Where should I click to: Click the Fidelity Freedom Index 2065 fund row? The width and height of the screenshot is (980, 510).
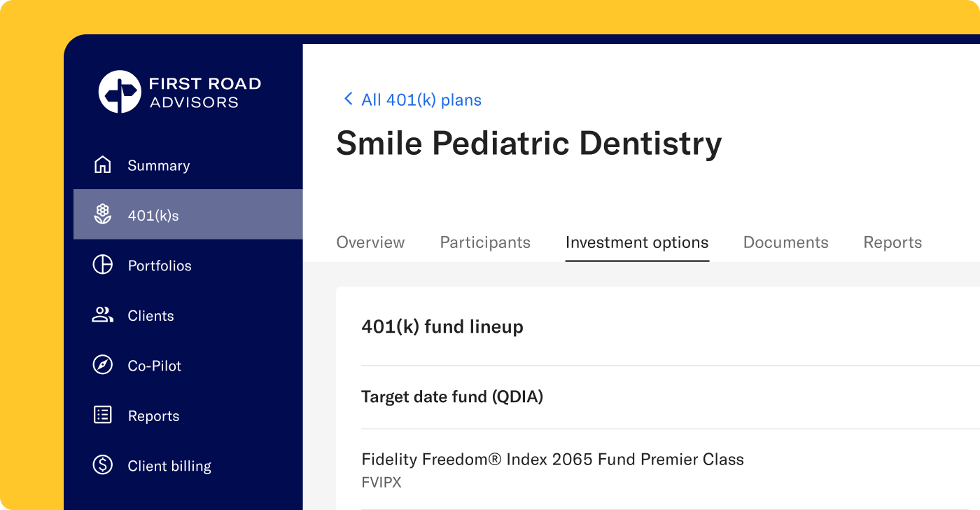[x=552, y=460]
